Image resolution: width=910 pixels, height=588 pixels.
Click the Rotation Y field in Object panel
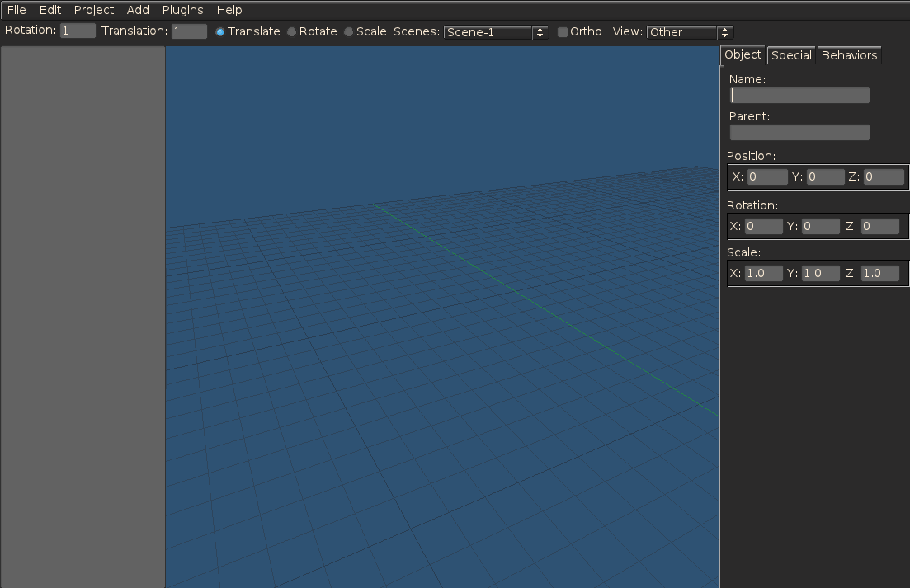coord(821,226)
